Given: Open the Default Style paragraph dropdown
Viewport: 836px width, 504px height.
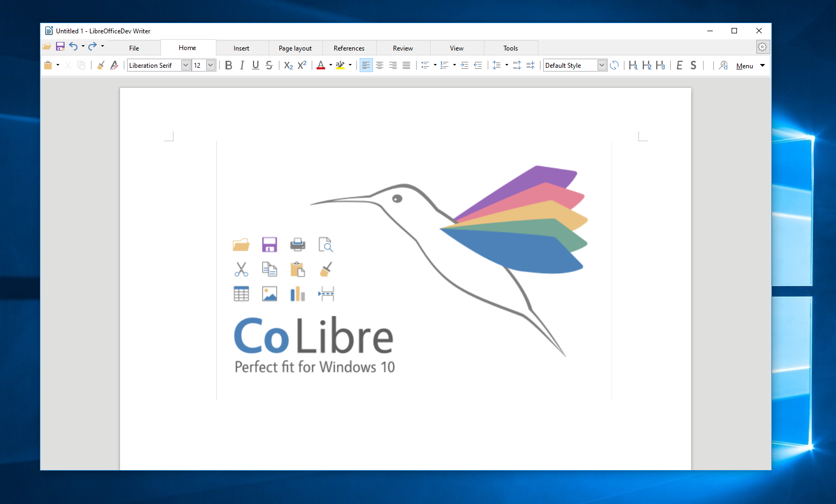Looking at the screenshot, I should tap(601, 65).
